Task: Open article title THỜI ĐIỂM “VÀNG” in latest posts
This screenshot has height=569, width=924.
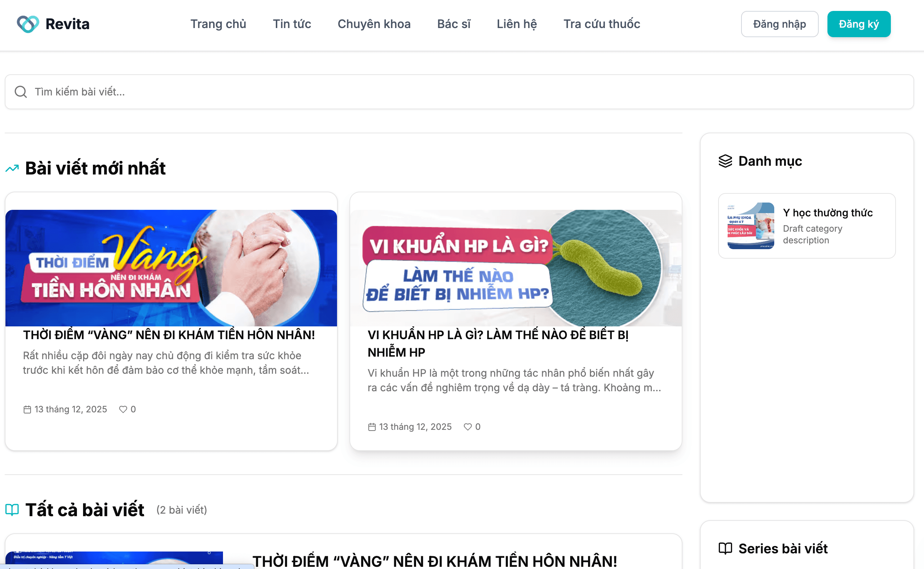Action: (x=169, y=335)
